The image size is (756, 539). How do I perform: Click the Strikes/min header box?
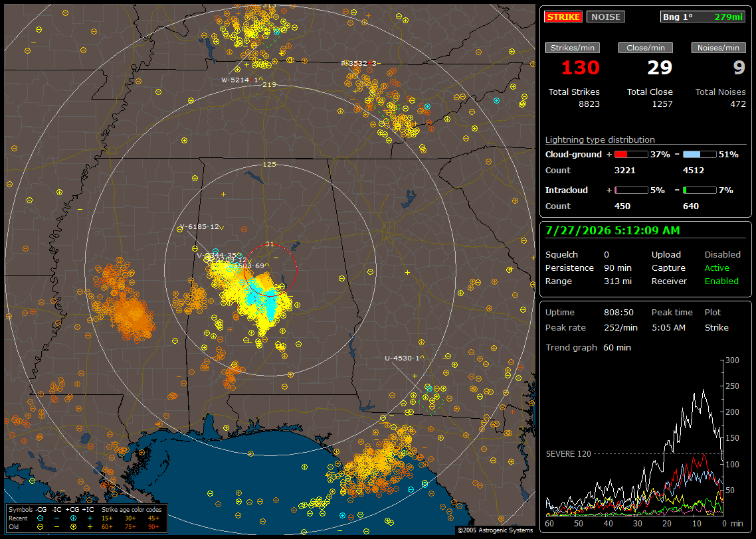point(572,48)
